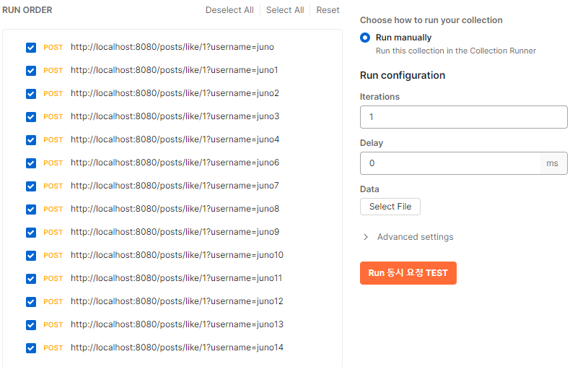Select the username=juno10 request URL
Screen dimensions: 588x367
coord(177,255)
